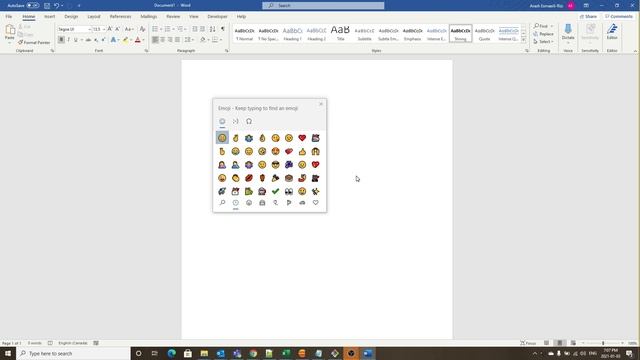Click the Share button
640x360 pixels.
(589, 17)
